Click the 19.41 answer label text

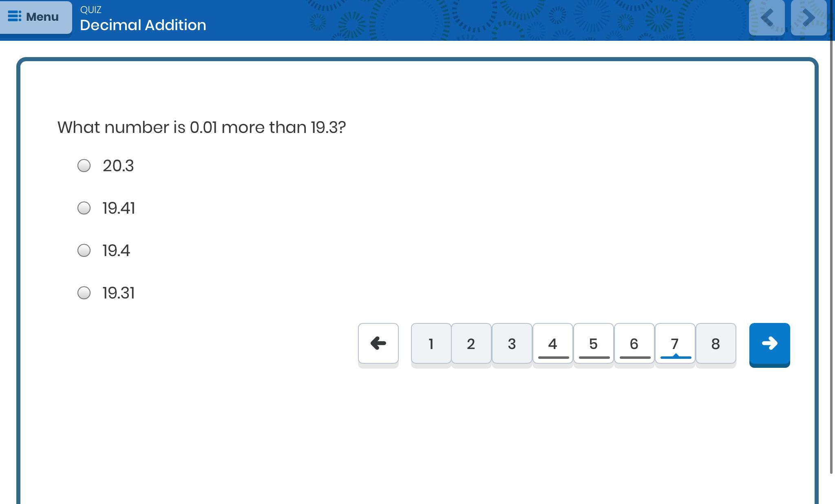119,208
